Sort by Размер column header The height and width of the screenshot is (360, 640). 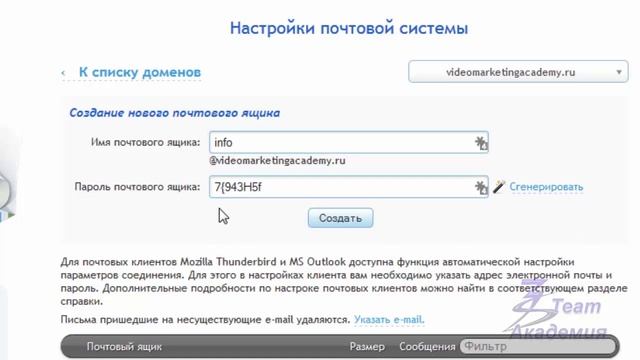(x=367, y=347)
